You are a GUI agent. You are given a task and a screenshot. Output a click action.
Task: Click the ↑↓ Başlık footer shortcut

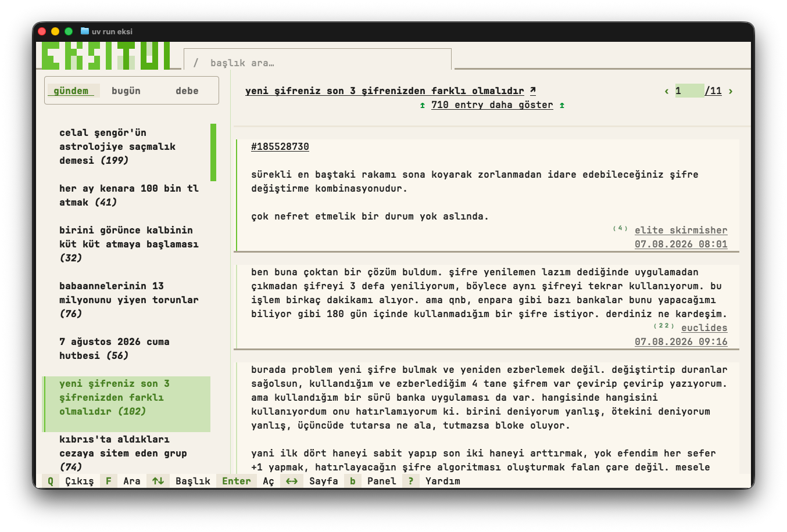(181, 481)
